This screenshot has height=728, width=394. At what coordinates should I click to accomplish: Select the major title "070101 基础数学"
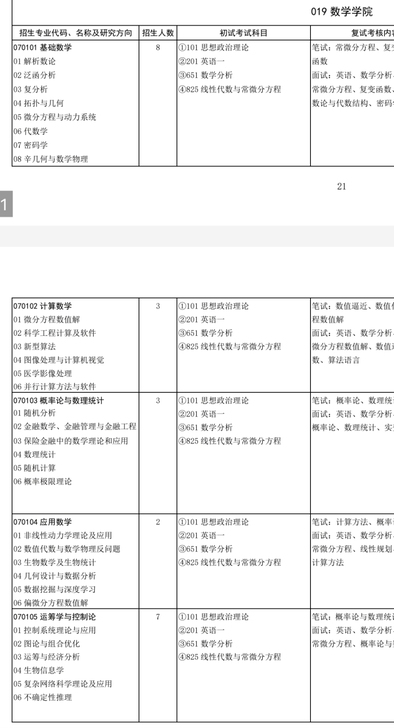click(43, 47)
